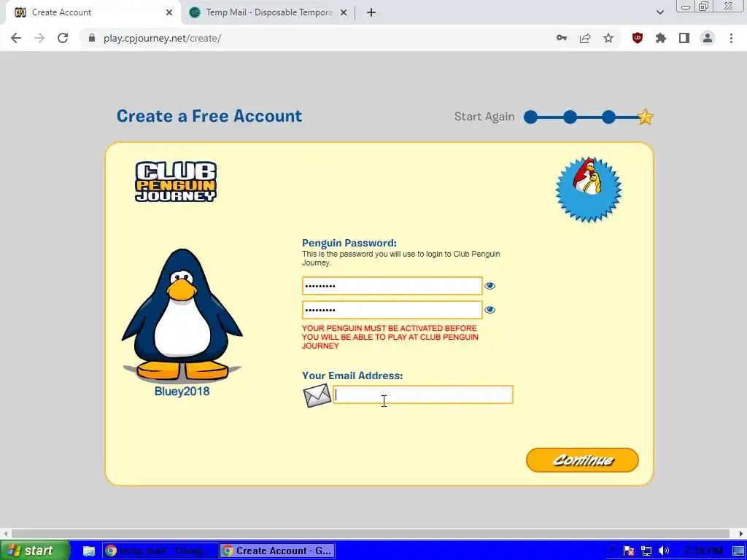Open saved passwords key icon

[x=562, y=38]
